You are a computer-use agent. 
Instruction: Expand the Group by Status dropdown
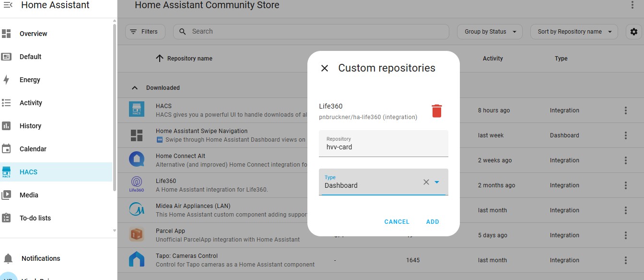point(490,32)
